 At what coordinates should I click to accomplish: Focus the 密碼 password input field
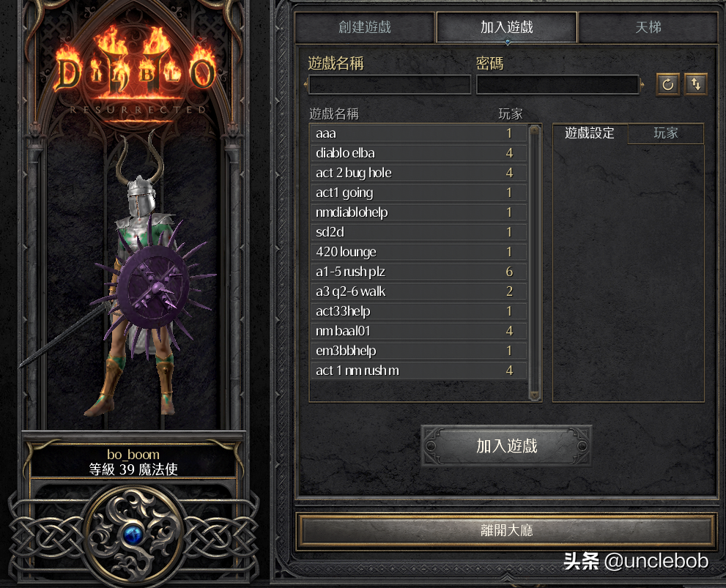(558, 85)
